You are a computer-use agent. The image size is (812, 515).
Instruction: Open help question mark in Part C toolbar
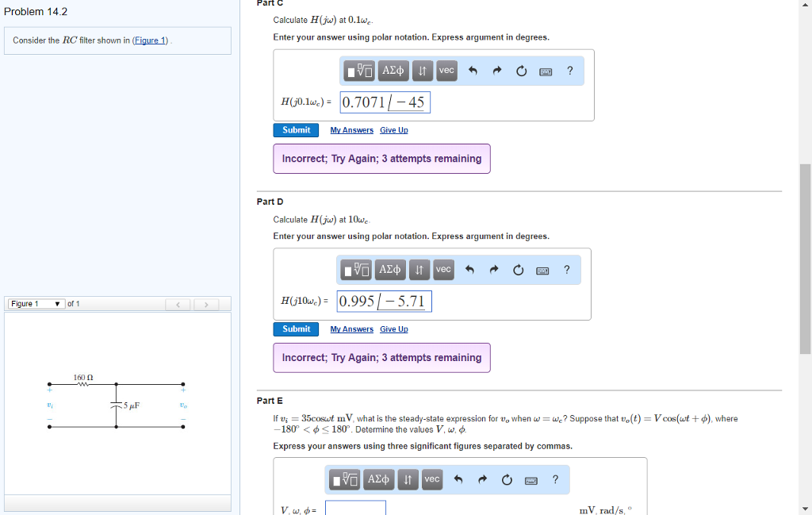570,71
